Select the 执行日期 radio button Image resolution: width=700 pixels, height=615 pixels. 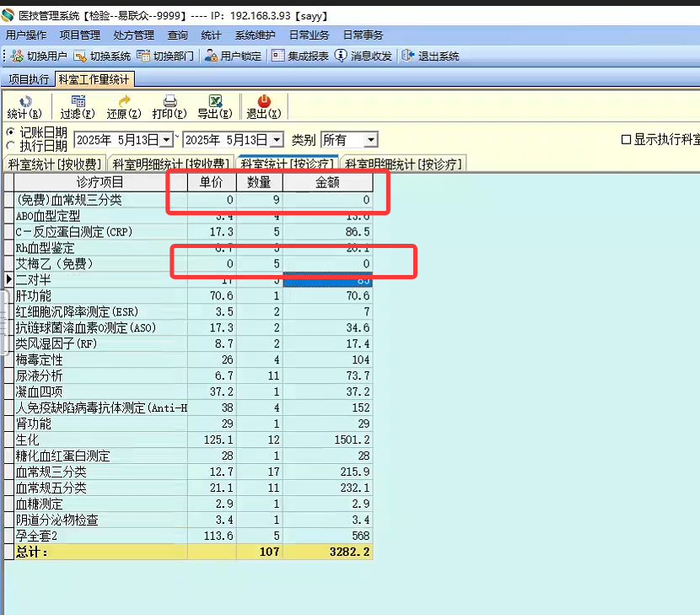click(11, 146)
